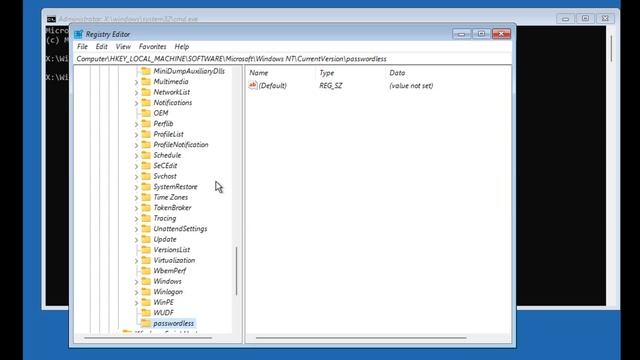The width and height of the screenshot is (640, 360).
Task: Open the File menu
Action: coord(82,47)
